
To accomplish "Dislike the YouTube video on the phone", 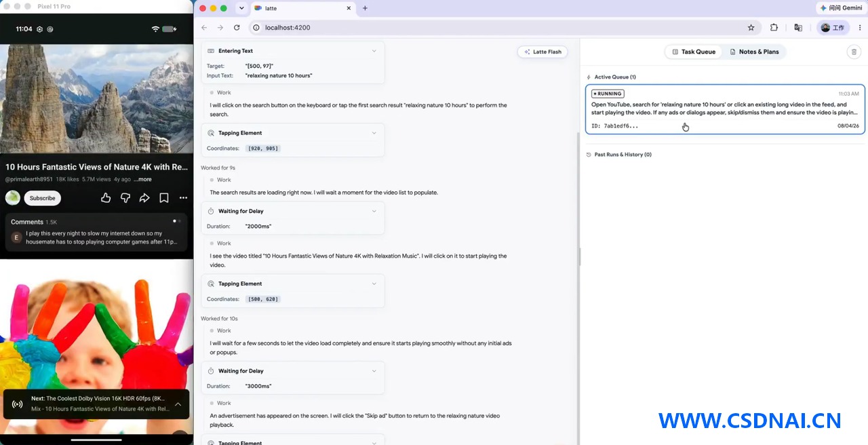I will click(125, 198).
